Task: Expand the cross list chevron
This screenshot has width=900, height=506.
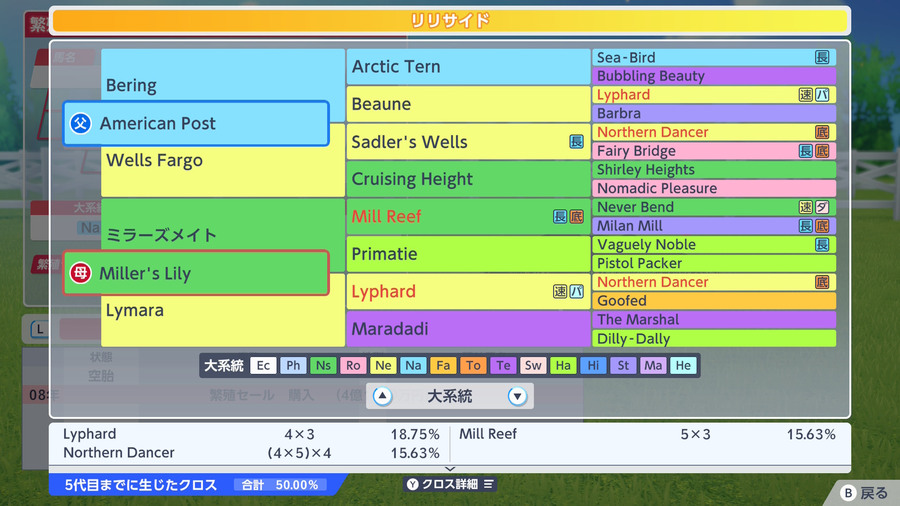Action: [450, 469]
